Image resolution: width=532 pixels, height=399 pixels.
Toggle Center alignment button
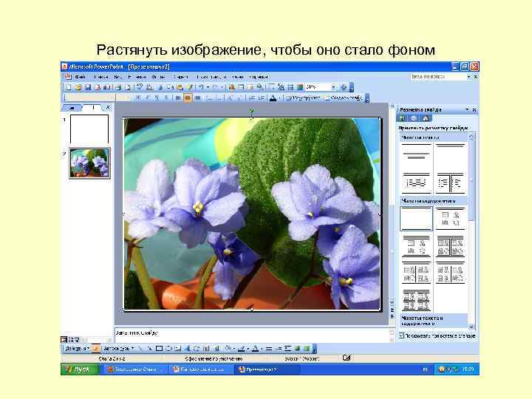[x=188, y=98]
